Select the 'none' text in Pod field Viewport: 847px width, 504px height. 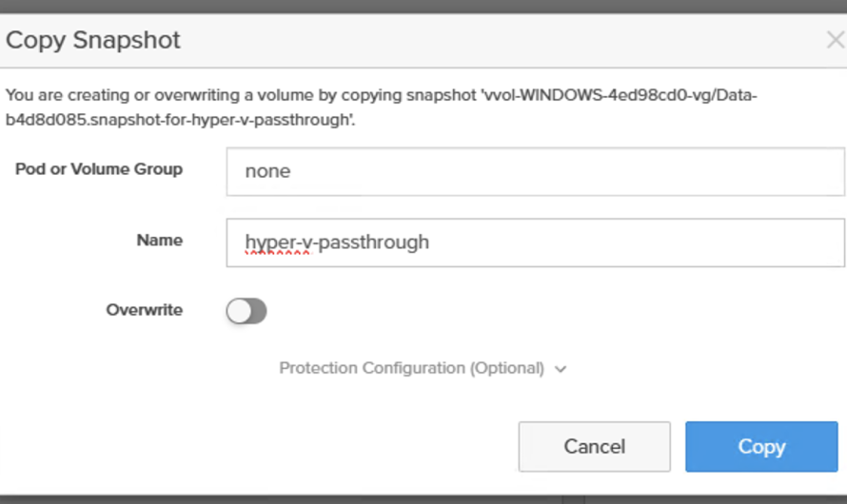(x=267, y=172)
